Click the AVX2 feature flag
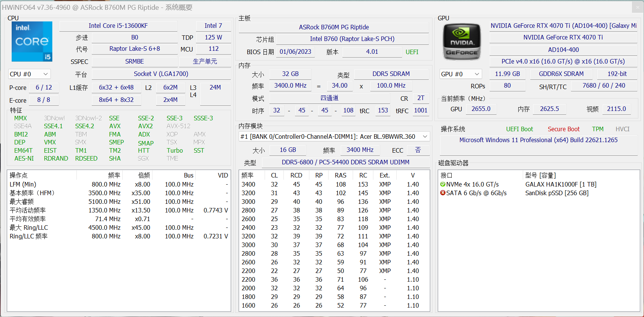This screenshot has height=317, width=644. pyautogui.click(x=145, y=126)
